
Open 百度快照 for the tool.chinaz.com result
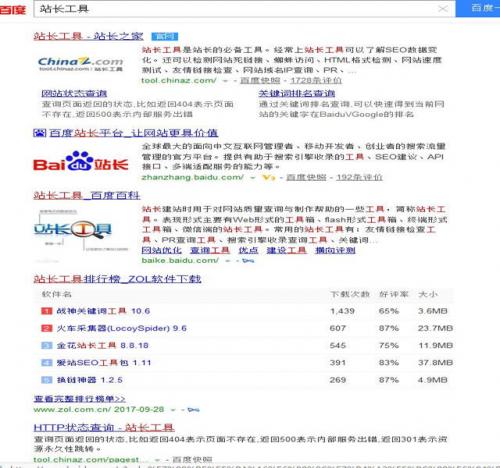(x=260, y=80)
